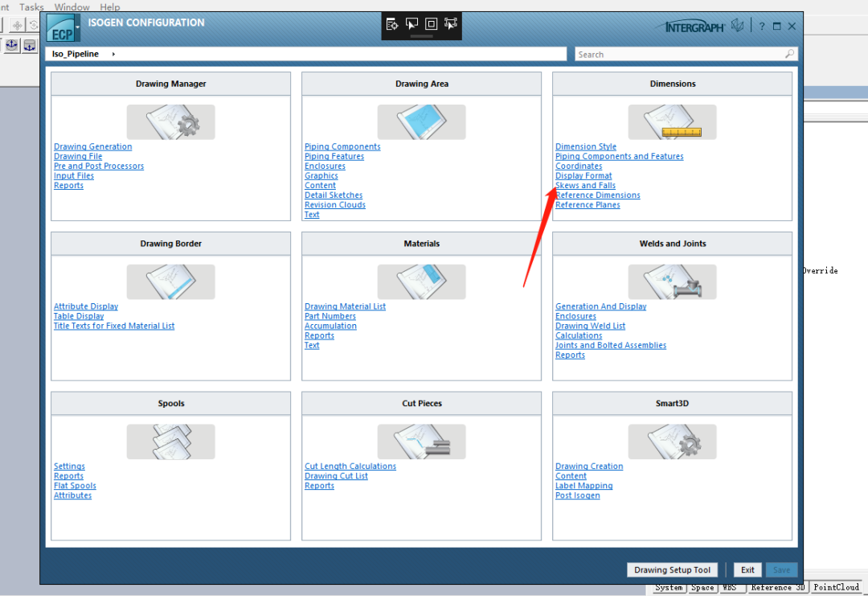Click the Dimensions ruler image
The width and height of the screenshot is (868, 596).
672,122
